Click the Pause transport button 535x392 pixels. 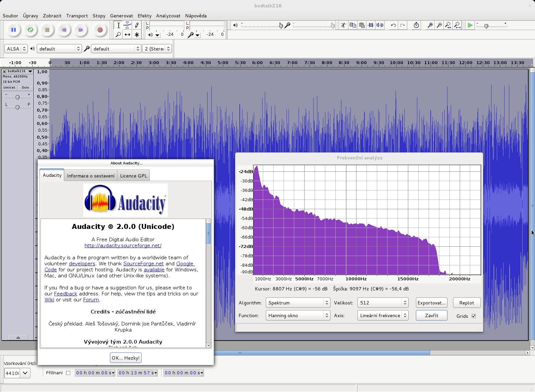13,30
